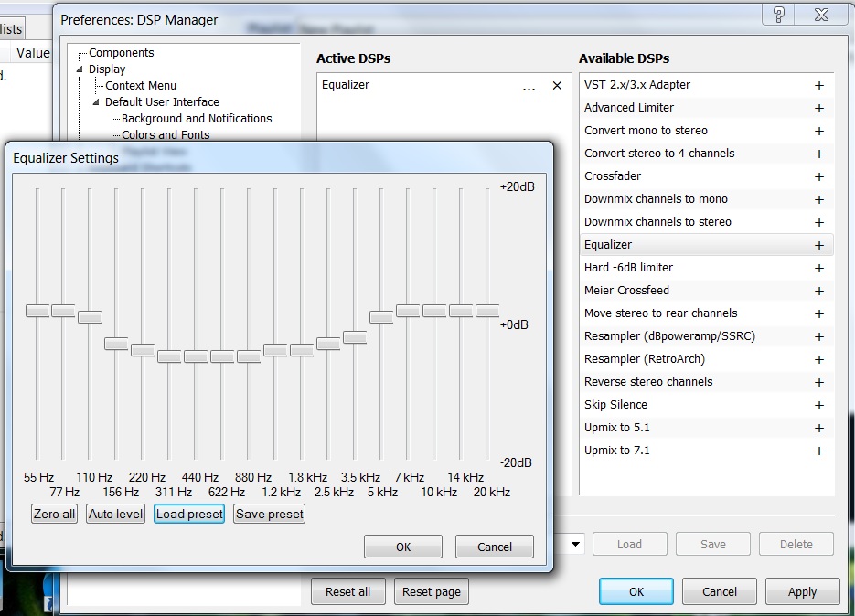Add Skip Silence with plus icon
The height and width of the screenshot is (616, 855).
(x=819, y=406)
